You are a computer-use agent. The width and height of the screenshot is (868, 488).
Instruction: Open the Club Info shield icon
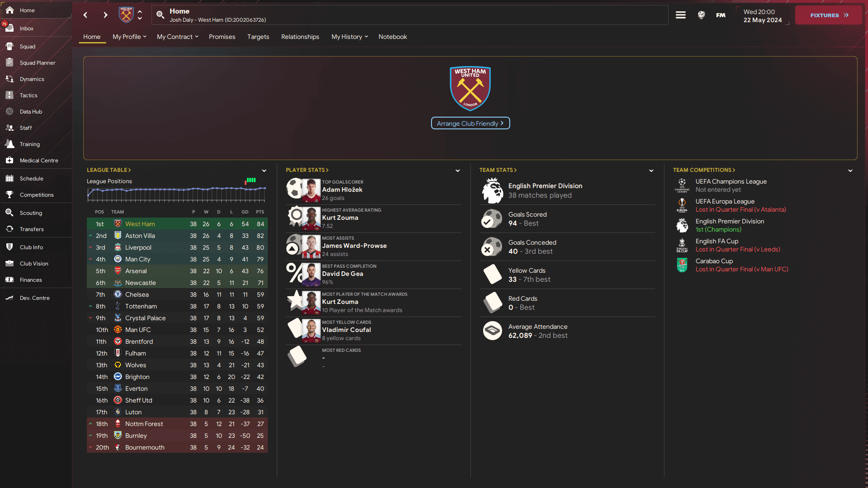[x=9, y=247]
